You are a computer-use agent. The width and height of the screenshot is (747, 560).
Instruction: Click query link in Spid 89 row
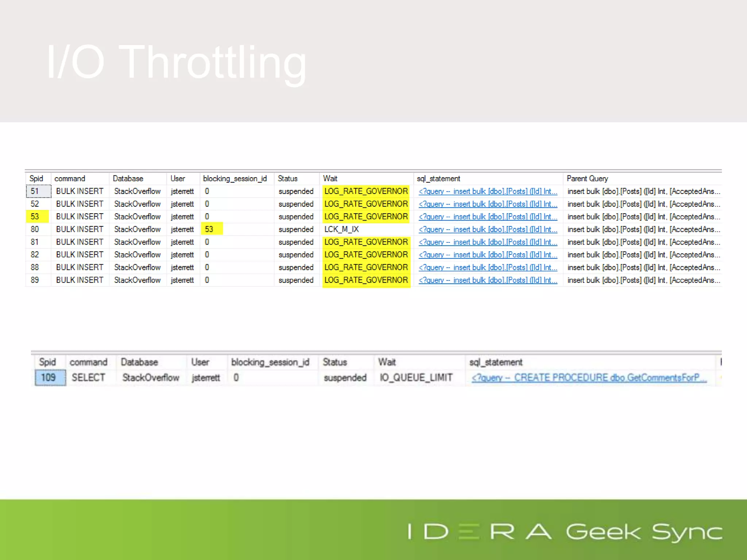(488, 280)
